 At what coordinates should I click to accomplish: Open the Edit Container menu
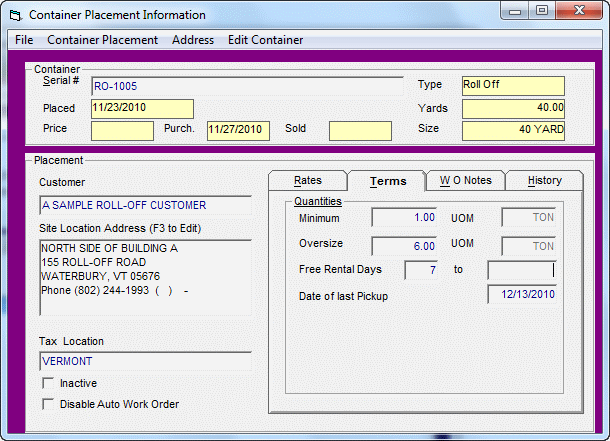(265, 40)
